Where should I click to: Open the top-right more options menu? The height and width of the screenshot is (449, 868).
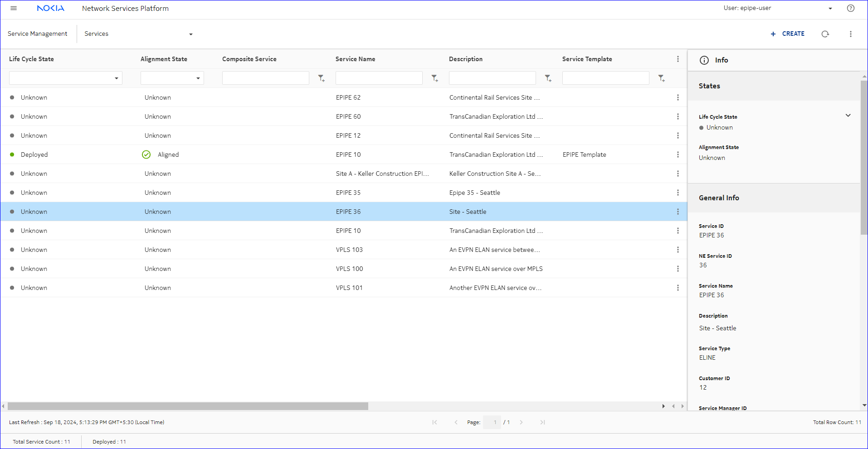pos(850,34)
